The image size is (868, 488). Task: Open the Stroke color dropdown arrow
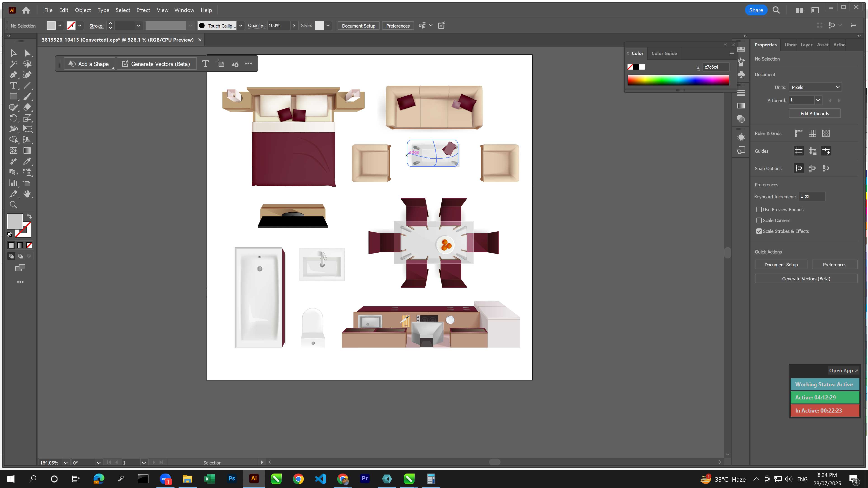[80, 26]
